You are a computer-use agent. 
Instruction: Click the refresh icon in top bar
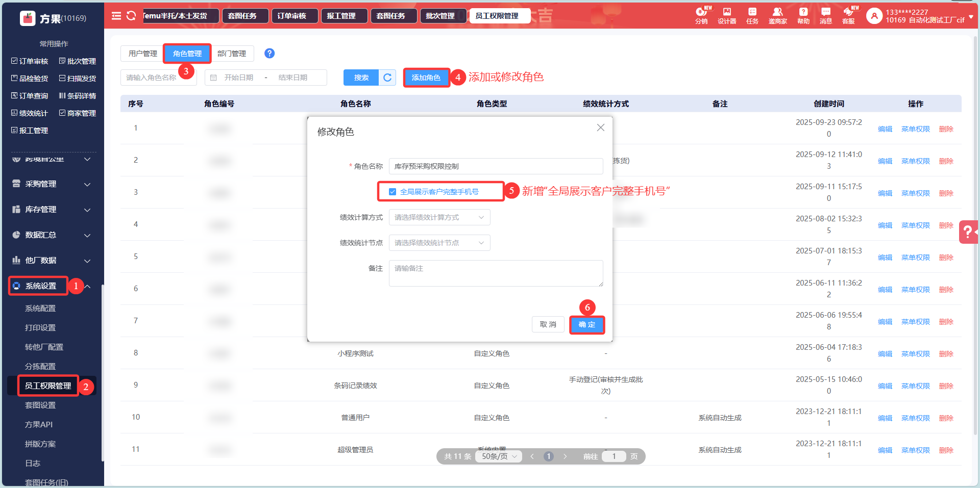tap(131, 16)
